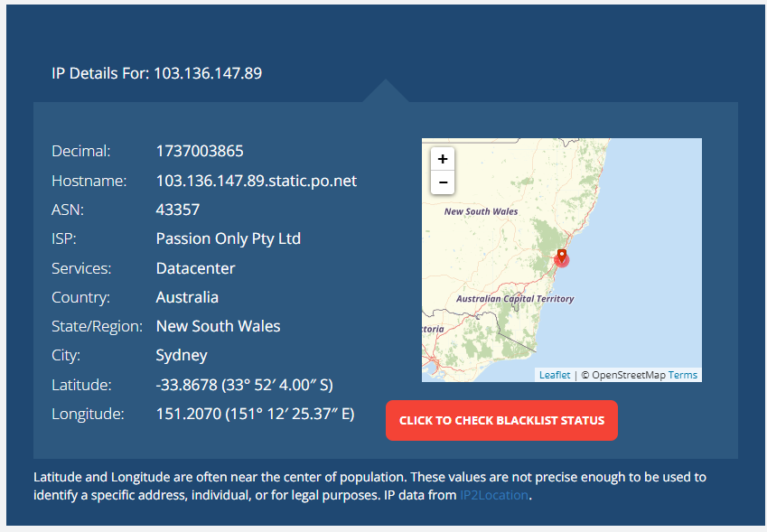
Task: Click the city value Sydney
Action: pos(182,356)
